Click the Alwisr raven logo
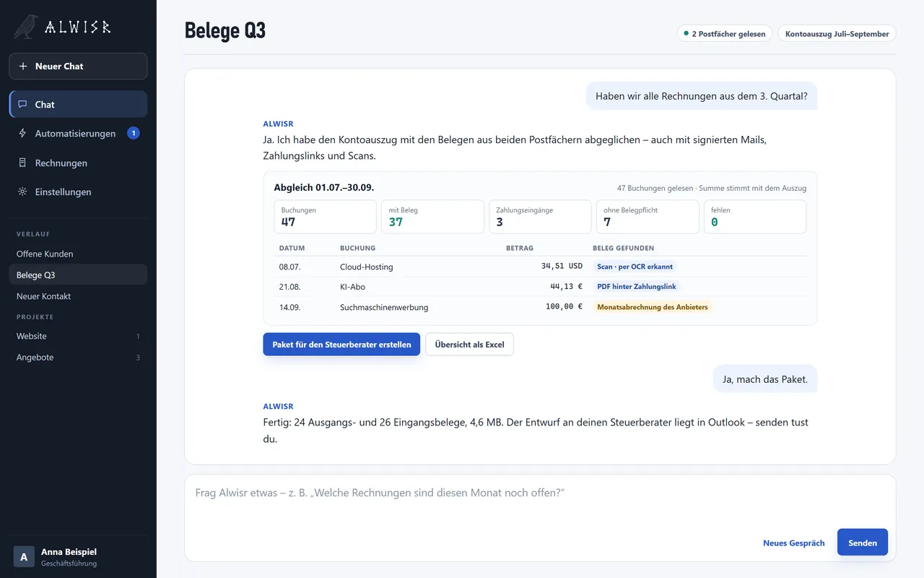Image resolution: width=924 pixels, height=578 pixels. pos(27,27)
